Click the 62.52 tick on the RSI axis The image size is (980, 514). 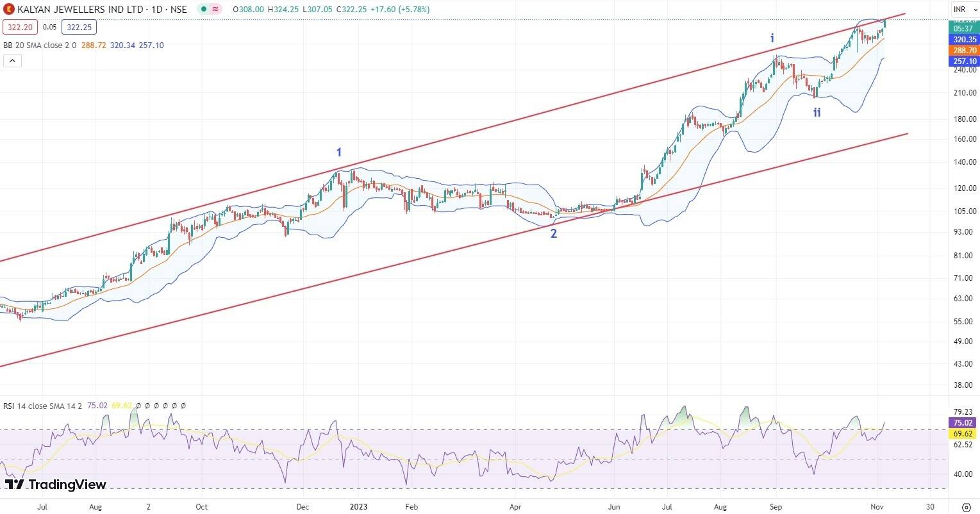[x=964, y=445]
